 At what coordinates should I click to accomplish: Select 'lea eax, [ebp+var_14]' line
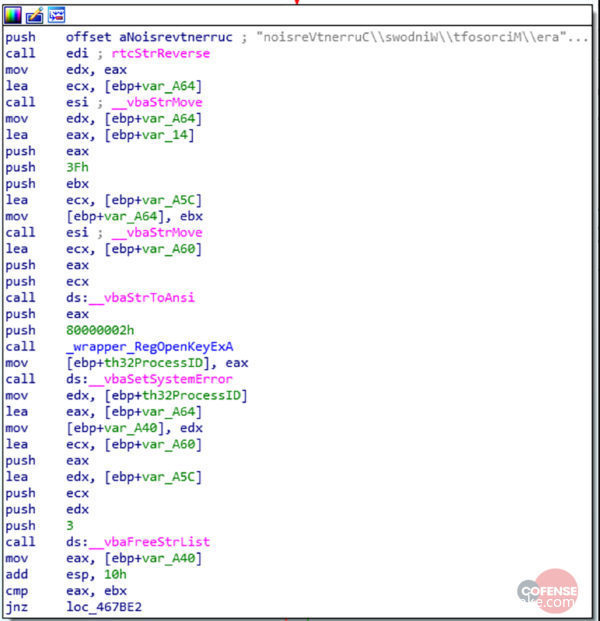[x=100, y=135]
